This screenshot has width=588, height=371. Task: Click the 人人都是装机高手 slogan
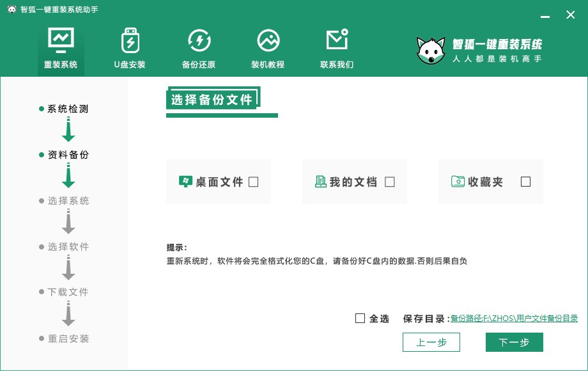click(497, 59)
